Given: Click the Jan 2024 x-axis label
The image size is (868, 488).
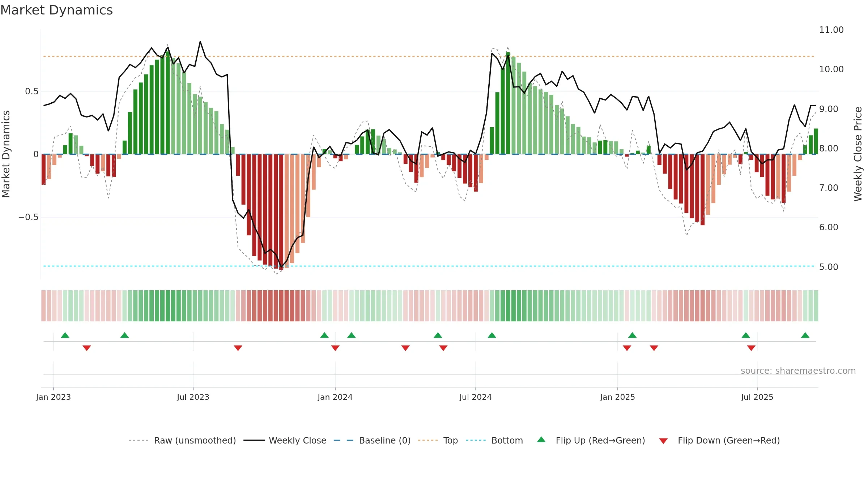Looking at the screenshot, I should point(335,397).
